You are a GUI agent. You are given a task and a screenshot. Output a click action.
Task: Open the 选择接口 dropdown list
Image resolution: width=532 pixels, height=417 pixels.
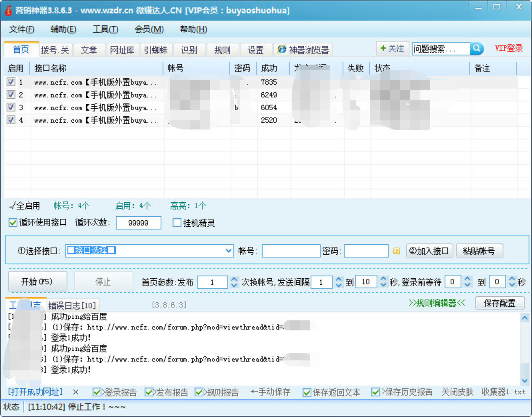pyautogui.click(x=229, y=251)
